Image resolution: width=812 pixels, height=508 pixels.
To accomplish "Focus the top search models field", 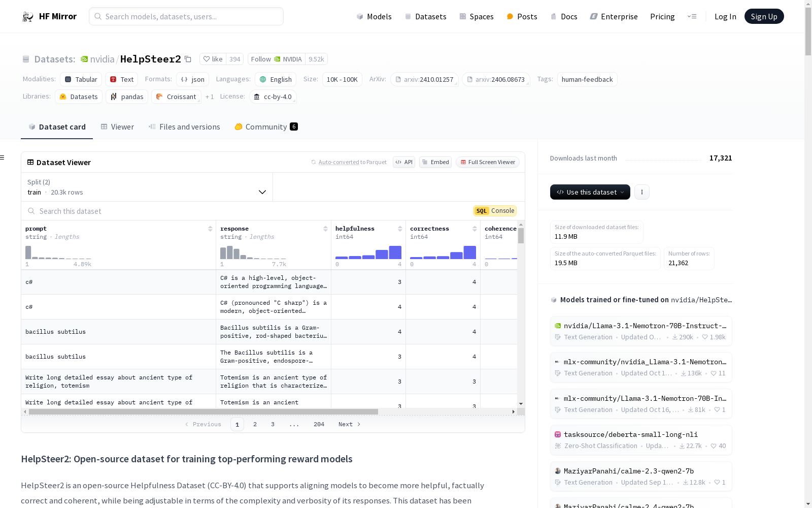I will 186,16.
